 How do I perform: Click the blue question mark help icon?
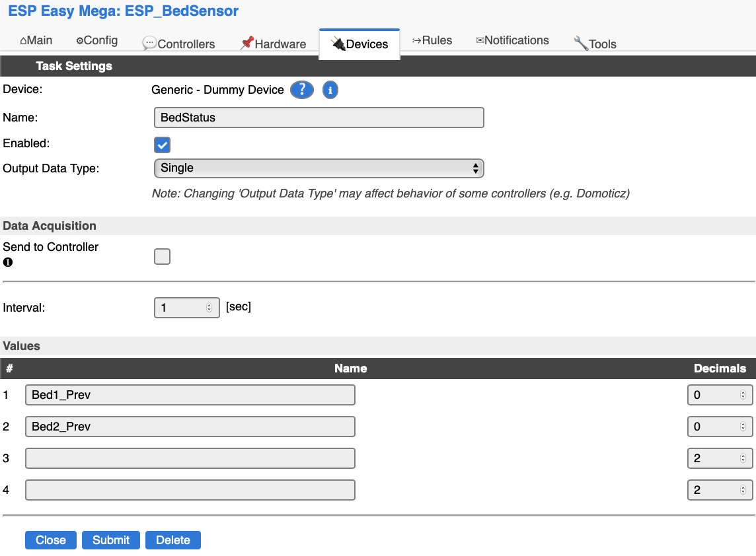pyautogui.click(x=301, y=90)
